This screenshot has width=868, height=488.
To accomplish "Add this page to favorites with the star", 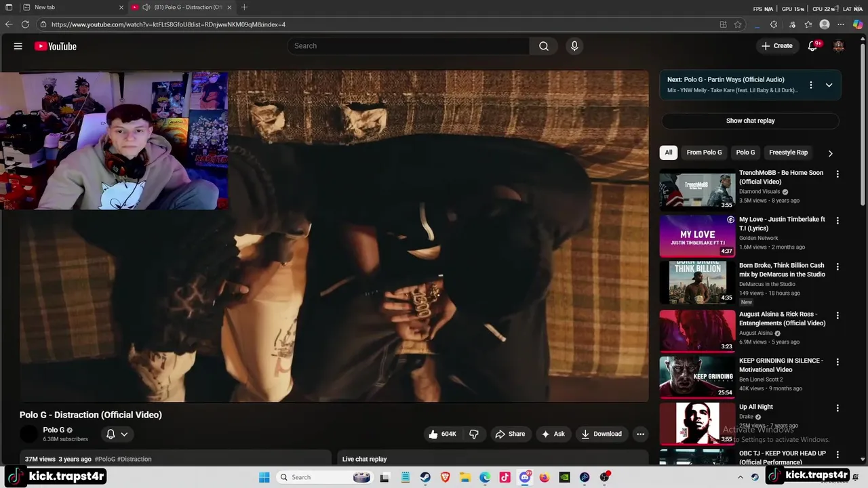I will pyautogui.click(x=738, y=24).
